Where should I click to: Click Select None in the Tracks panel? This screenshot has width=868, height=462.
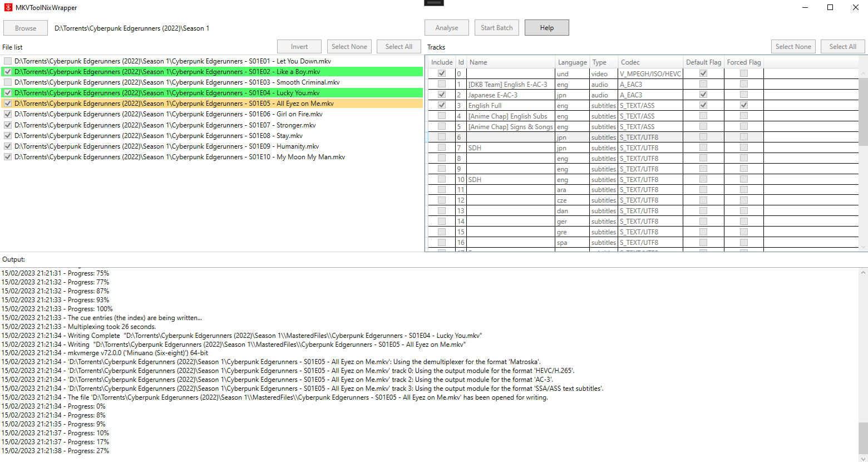793,46
